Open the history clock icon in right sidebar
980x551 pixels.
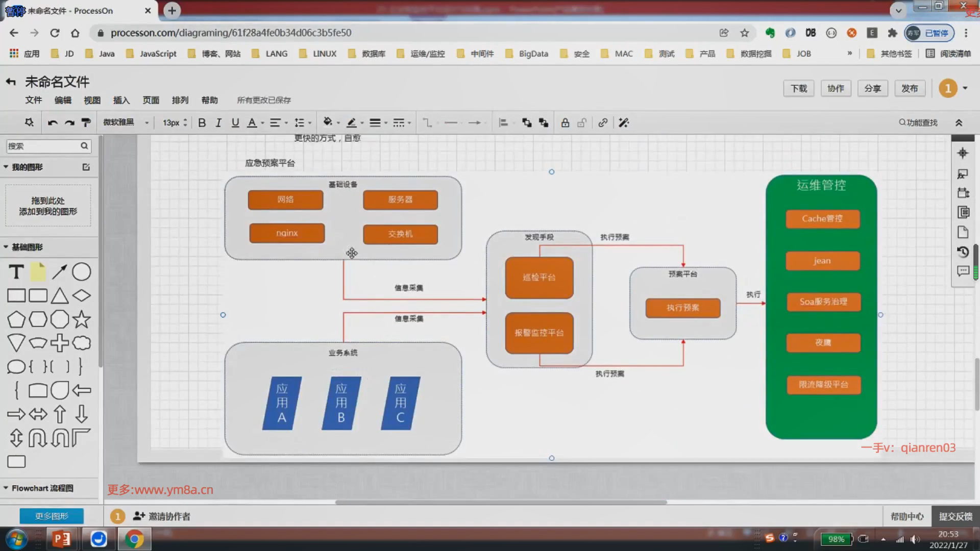(963, 252)
